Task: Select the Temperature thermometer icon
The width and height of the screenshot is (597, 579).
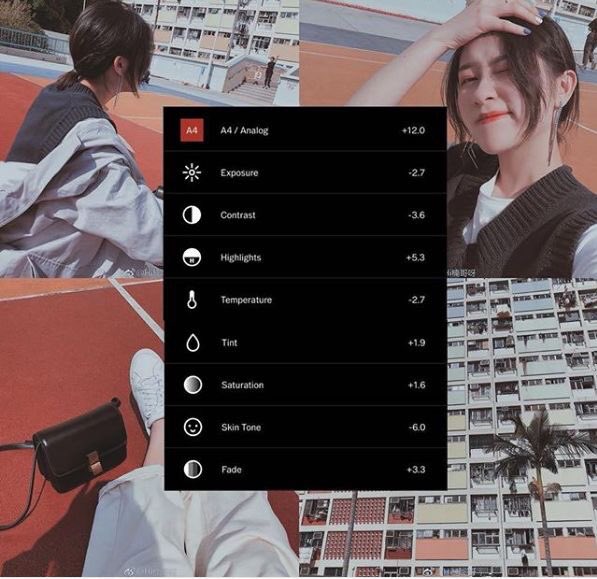Action: (x=192, y=299)
